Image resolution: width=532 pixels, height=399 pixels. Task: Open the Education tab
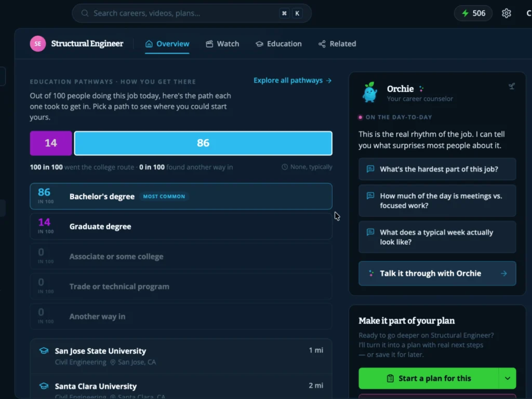(278, 44)
